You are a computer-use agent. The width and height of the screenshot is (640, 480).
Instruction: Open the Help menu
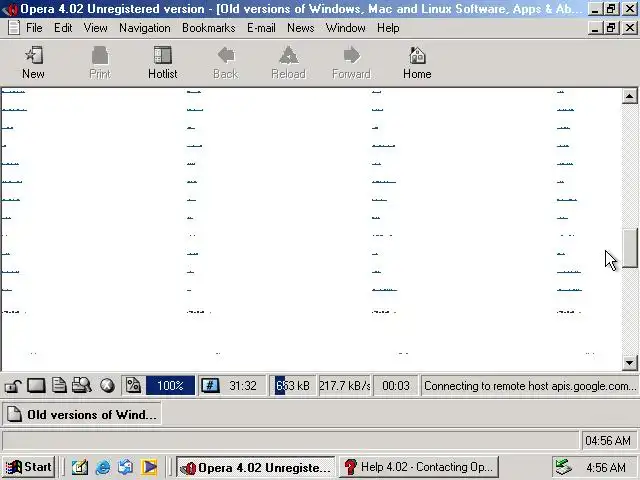coord(388,28)
